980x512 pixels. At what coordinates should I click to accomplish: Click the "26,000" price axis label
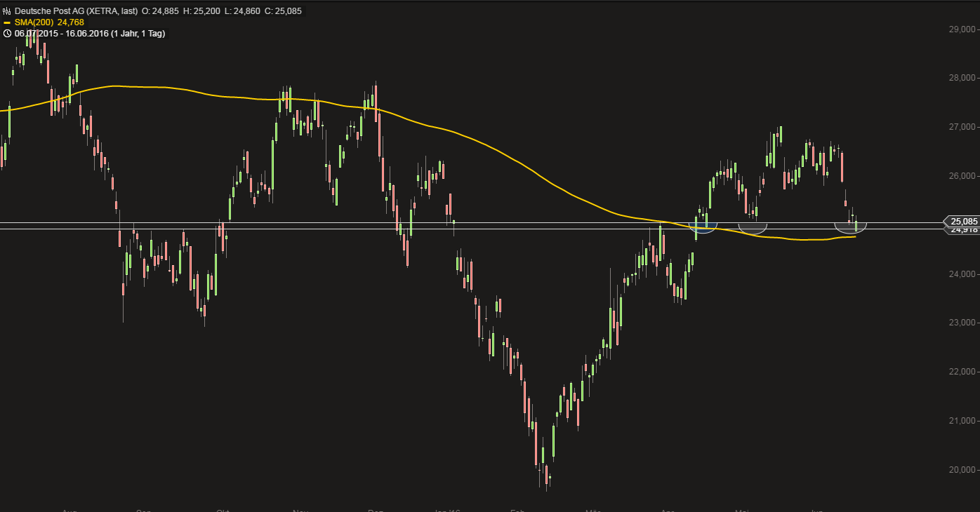coord(962,176)
